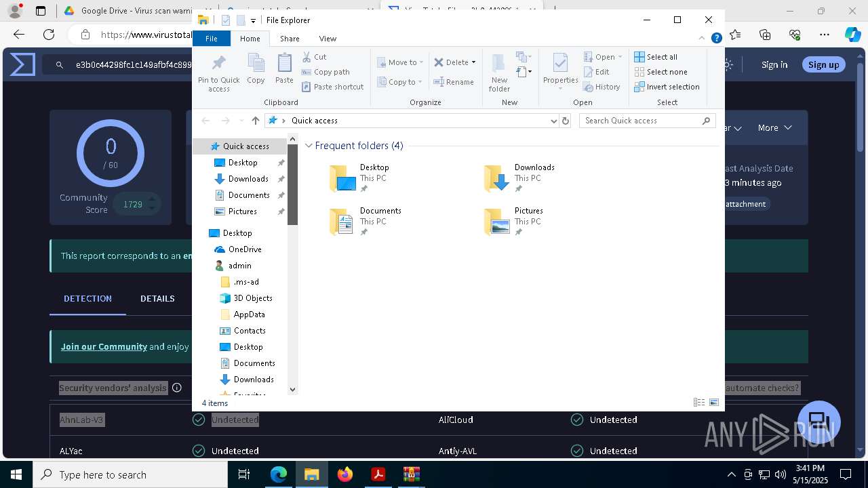Click the Up one level arrow
868x488 pixels.
(x=256, y=121)
